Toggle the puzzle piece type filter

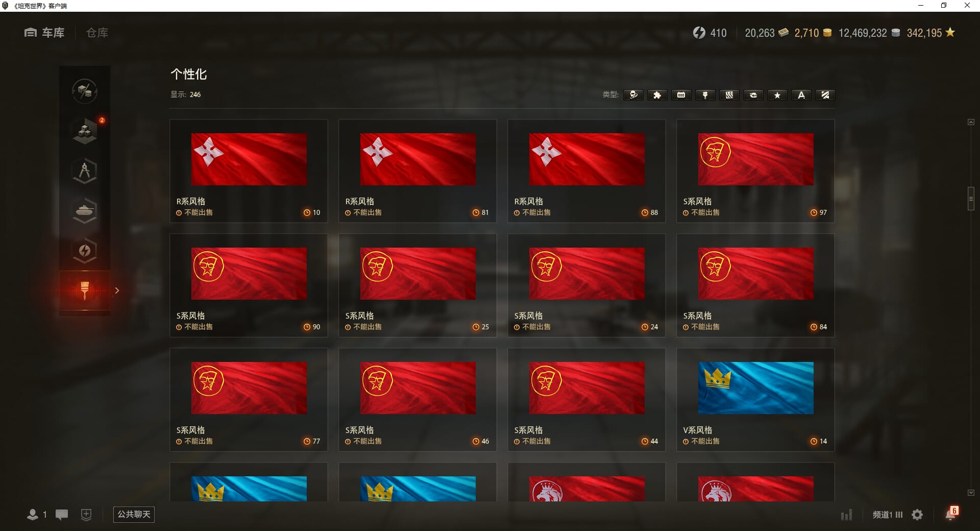click(x=657, y=95)
